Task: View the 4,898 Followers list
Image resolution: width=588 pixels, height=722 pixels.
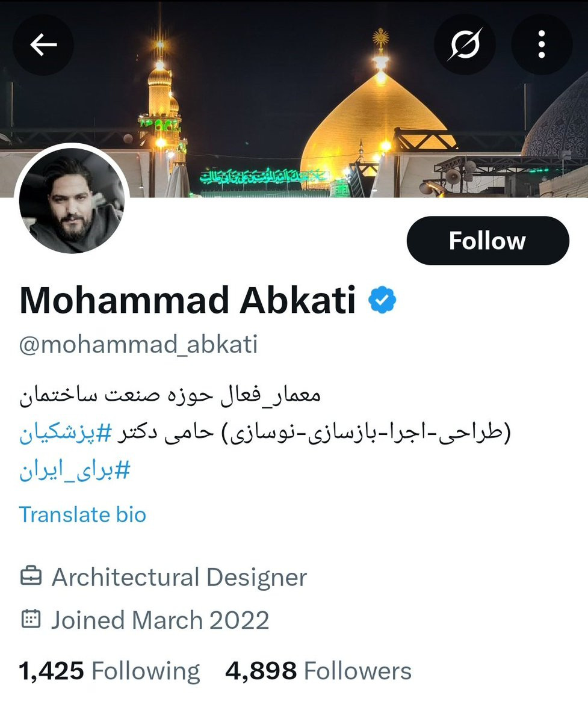Action: (x=318, y=671)
